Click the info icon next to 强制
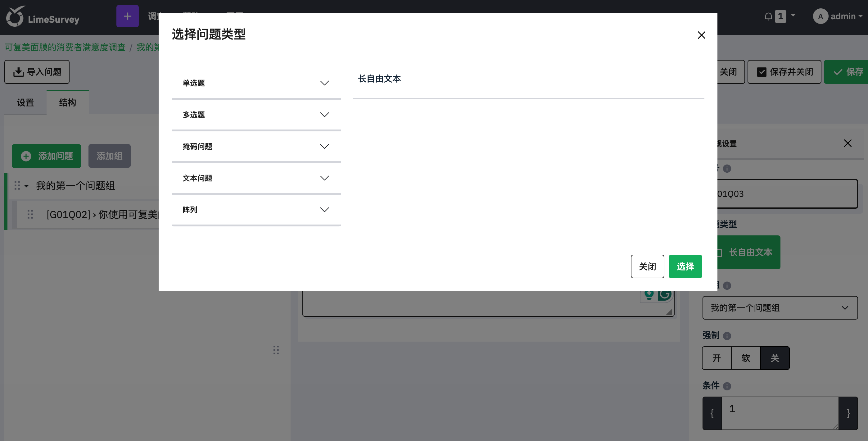 point(727,336)
